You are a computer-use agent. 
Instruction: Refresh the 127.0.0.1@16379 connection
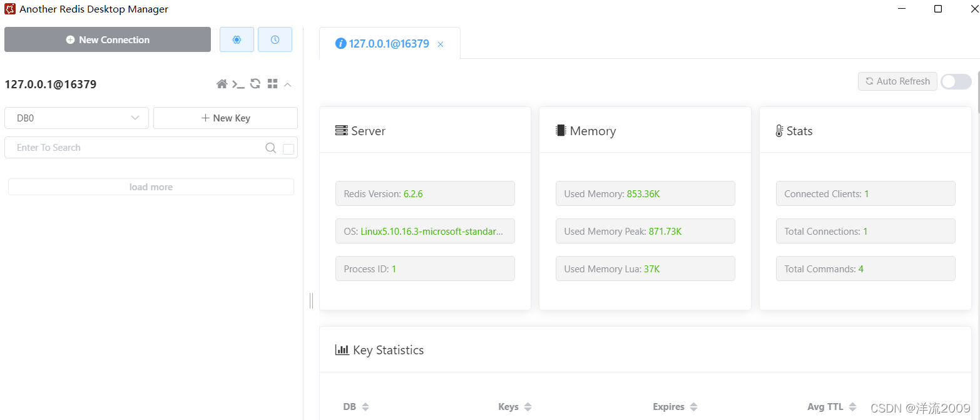[255, 83]
